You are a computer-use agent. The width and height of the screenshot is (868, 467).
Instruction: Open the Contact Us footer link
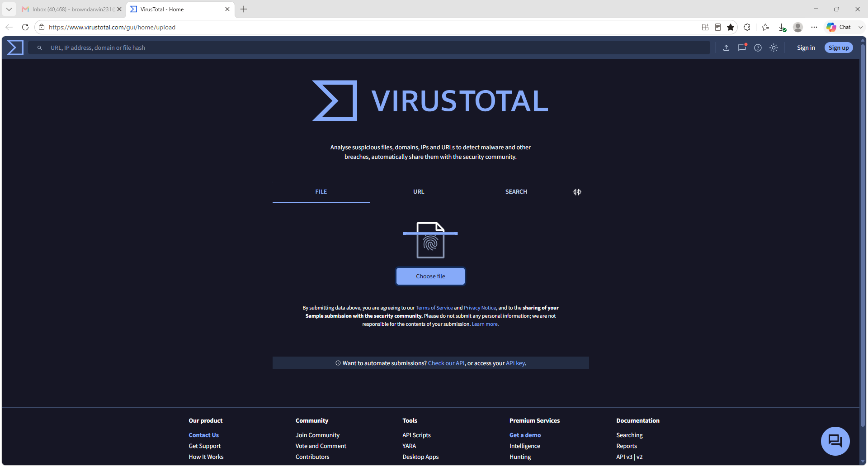203,435
